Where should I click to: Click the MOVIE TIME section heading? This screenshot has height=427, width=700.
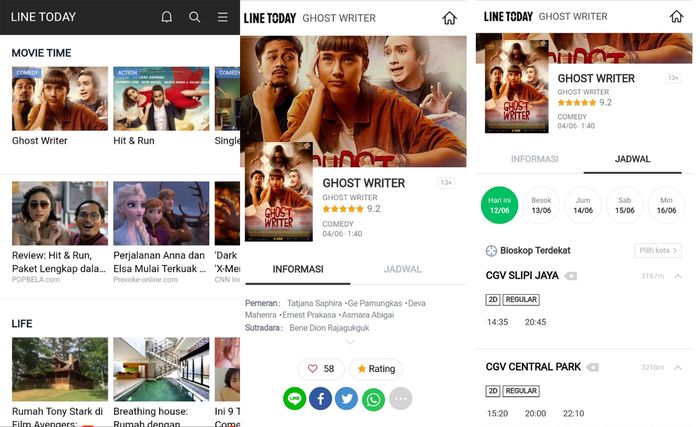coord(41,53)
